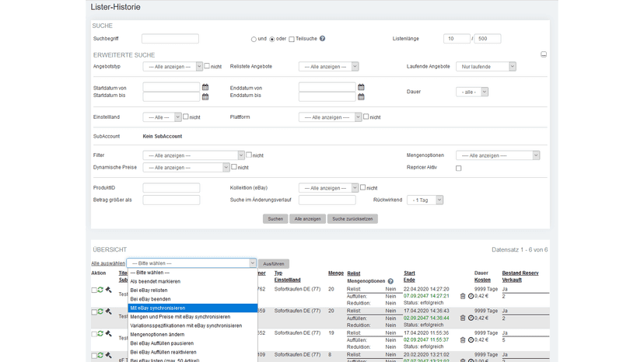This screenshot has width=644, height=362.
Task: Enable the Teilsuche checkbox
Action: pyautogui.click(x=292, y=40)
